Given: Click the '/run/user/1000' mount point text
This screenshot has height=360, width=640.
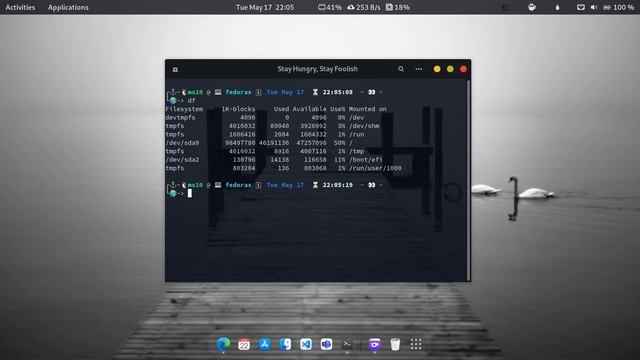Looking at the screenshot, I should click(x=375, y=168).
